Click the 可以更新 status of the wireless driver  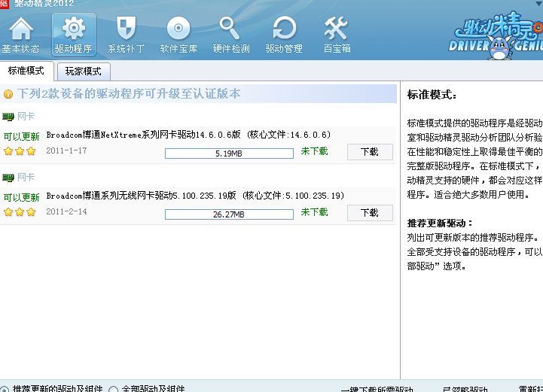pos(22,198)
